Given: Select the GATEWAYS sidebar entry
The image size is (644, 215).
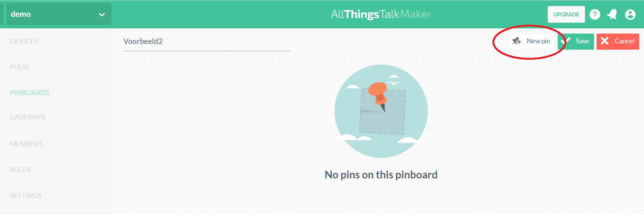Looking at the screenshot, I should pyautogui.click(x=28, y=117).
